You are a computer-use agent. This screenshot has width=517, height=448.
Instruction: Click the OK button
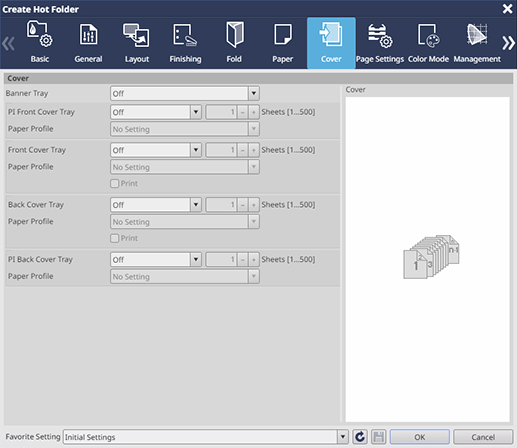click(419, 437)
